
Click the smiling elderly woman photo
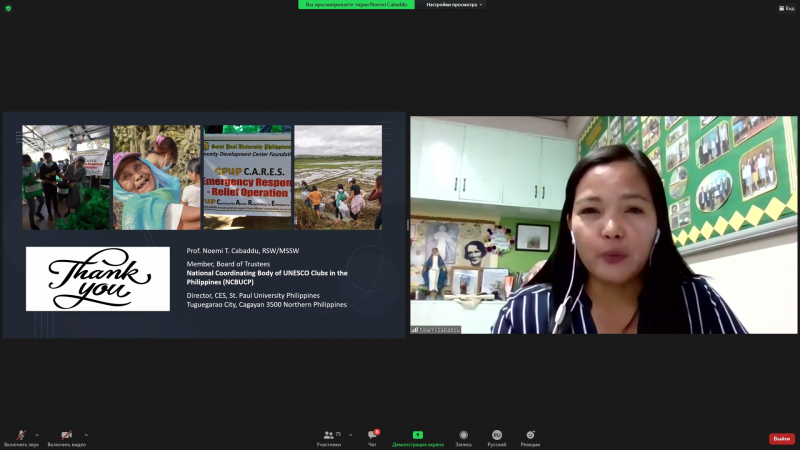point(156,177)
